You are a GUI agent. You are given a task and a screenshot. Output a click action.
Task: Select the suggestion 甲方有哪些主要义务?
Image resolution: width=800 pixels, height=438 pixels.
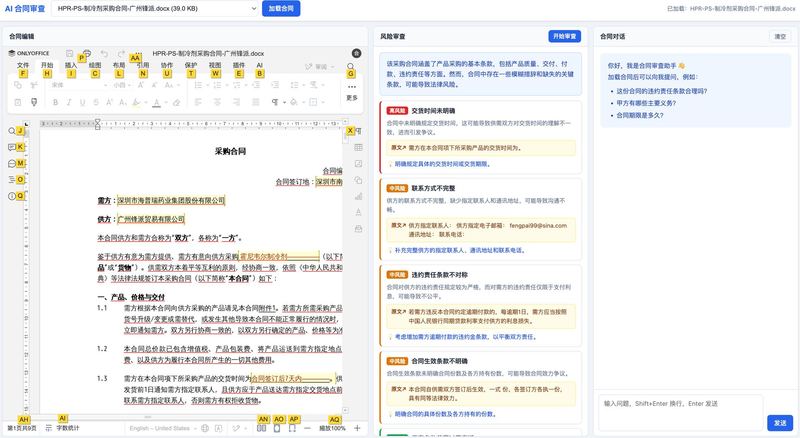tap(646, 103)
